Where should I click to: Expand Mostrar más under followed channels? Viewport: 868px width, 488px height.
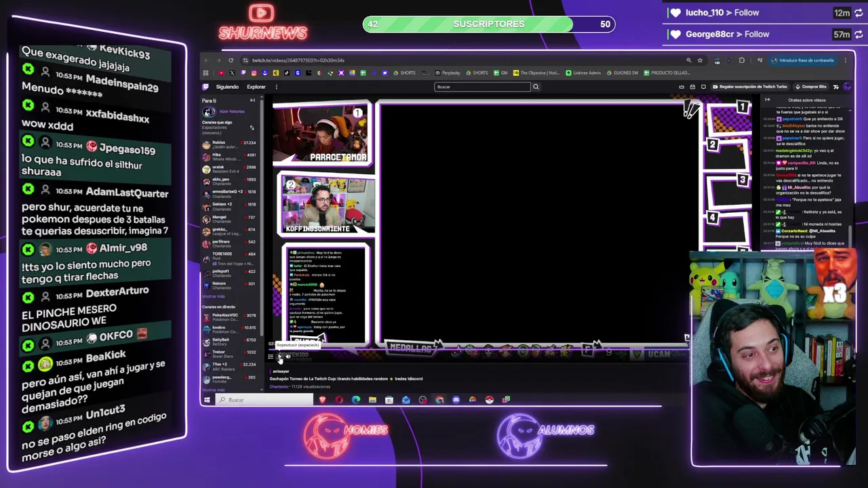click(213, 296)
